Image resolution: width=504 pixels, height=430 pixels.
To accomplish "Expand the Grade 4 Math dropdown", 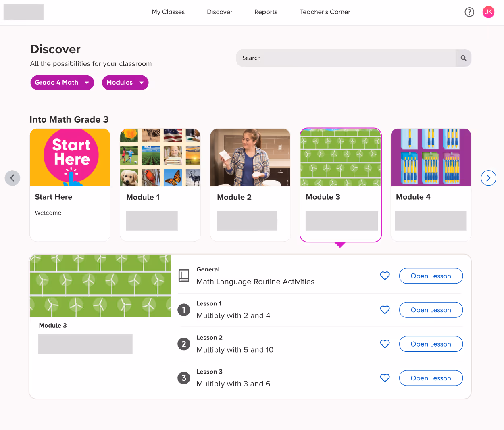I will [x=62, y=83].
